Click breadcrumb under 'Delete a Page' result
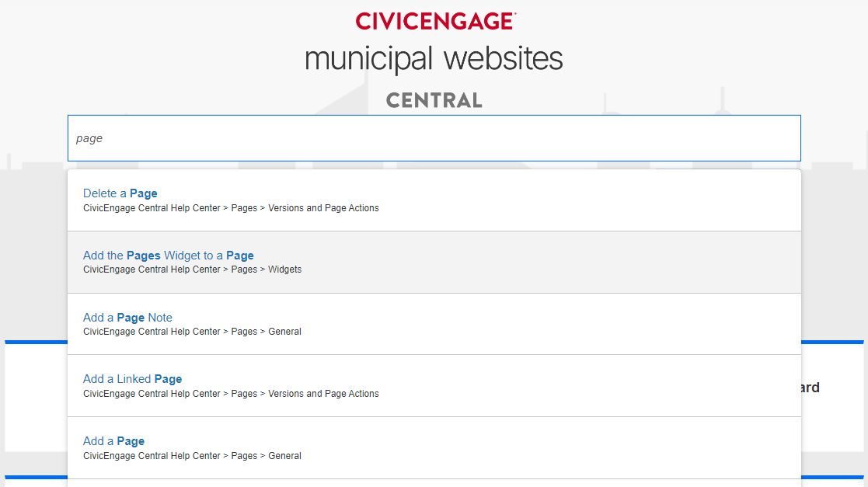868x487 pixels. (x=231, y=208)
